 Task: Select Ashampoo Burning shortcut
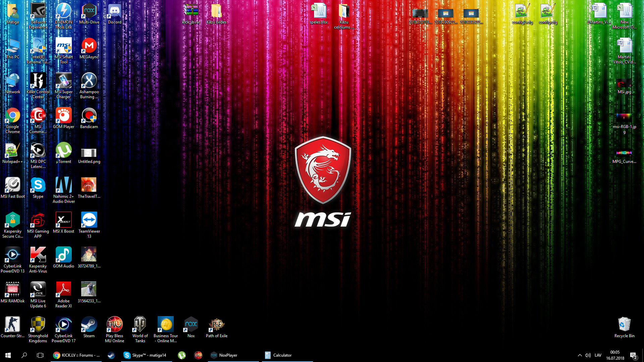[89, 85]
